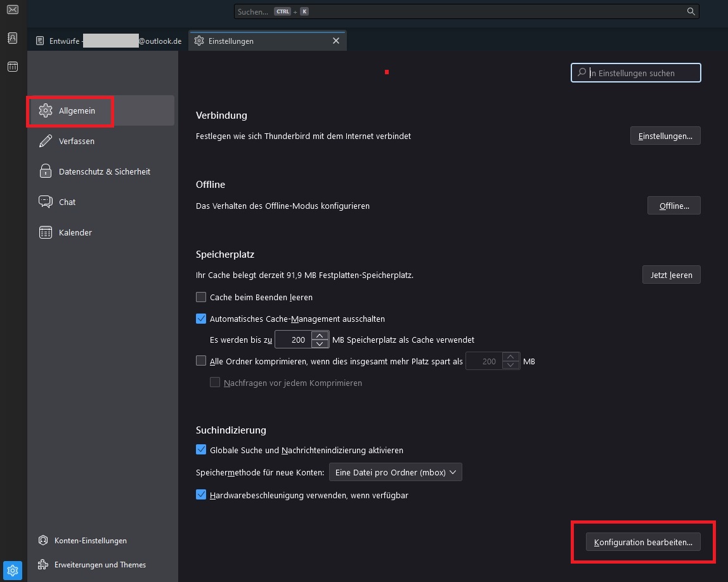Viewport: 728px width, 582px height.
Task: Click the Erweiterungen und Themes puzzle icon
Action: pyautogui.click(x=43, y=564)
